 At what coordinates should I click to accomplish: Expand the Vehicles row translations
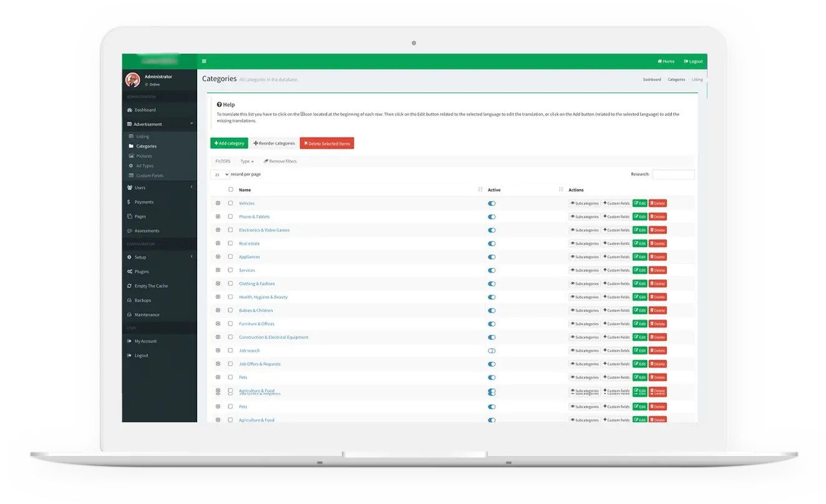(218, 203)
